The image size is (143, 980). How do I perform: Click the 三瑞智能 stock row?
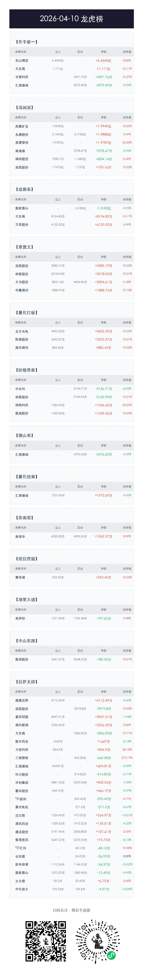coord(71,758)
